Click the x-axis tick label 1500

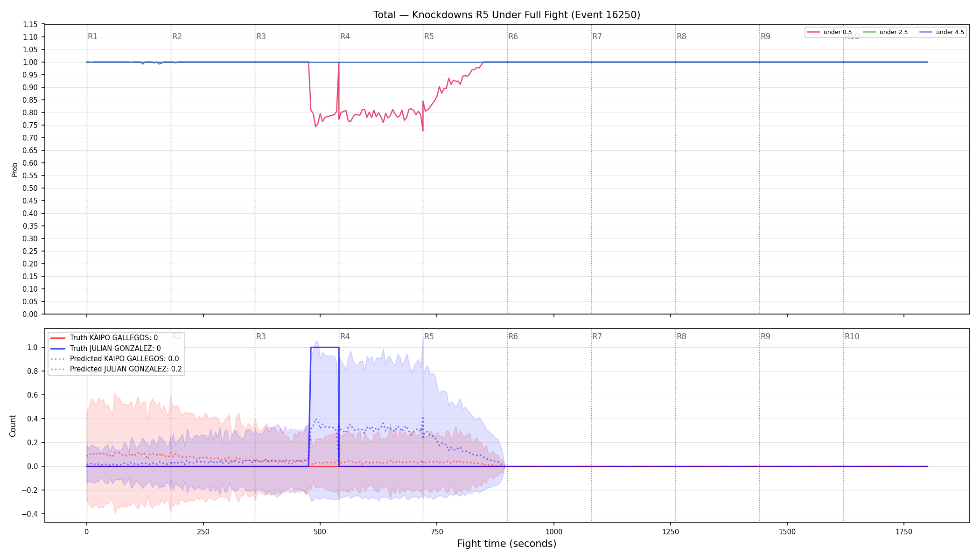click(787, 532)
